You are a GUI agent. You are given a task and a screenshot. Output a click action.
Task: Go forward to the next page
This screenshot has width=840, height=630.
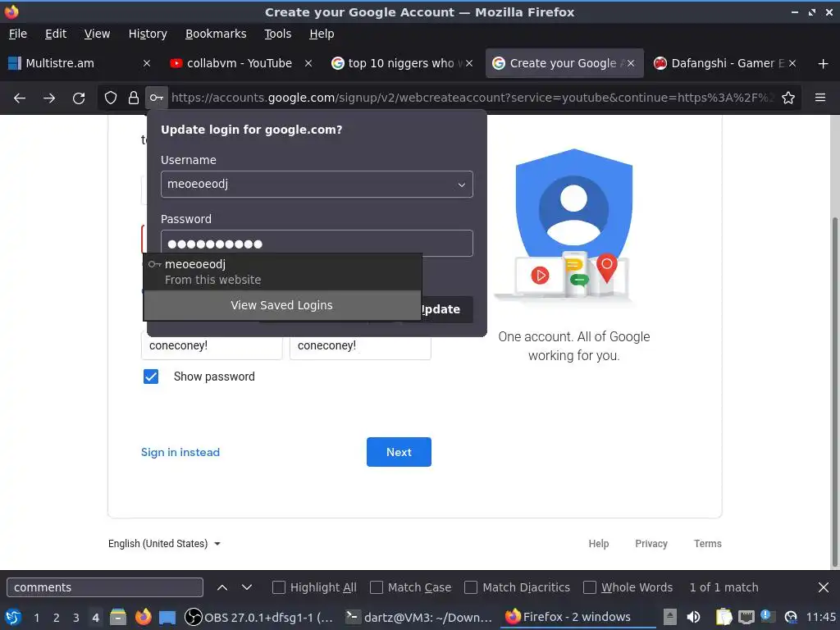[x=49, y=98]
